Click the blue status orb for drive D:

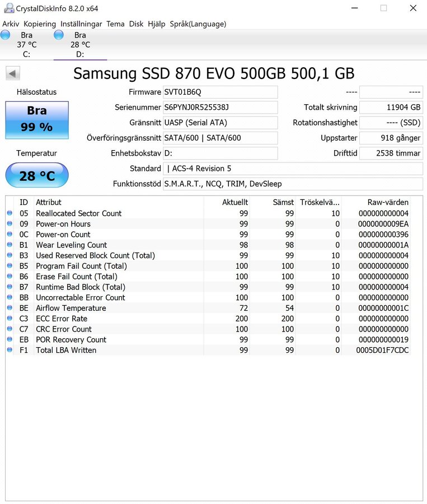tap(58, 35)
